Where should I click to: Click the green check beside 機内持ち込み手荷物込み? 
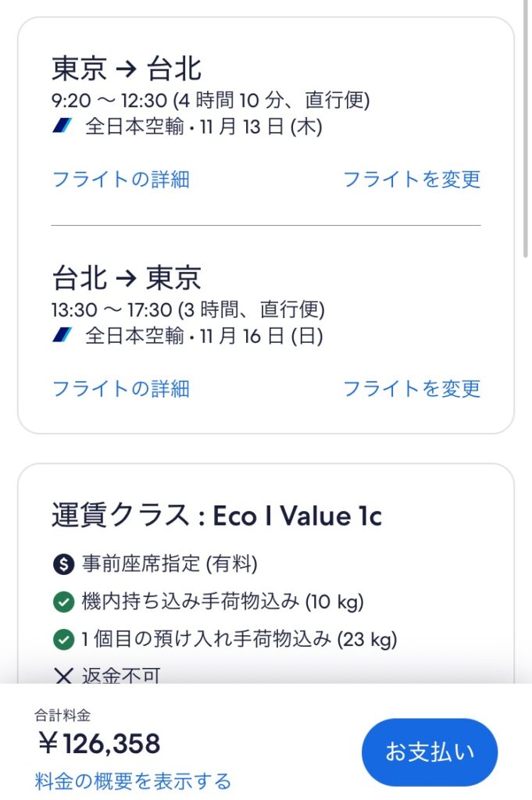pyautogui.click(x=62, y=602)
